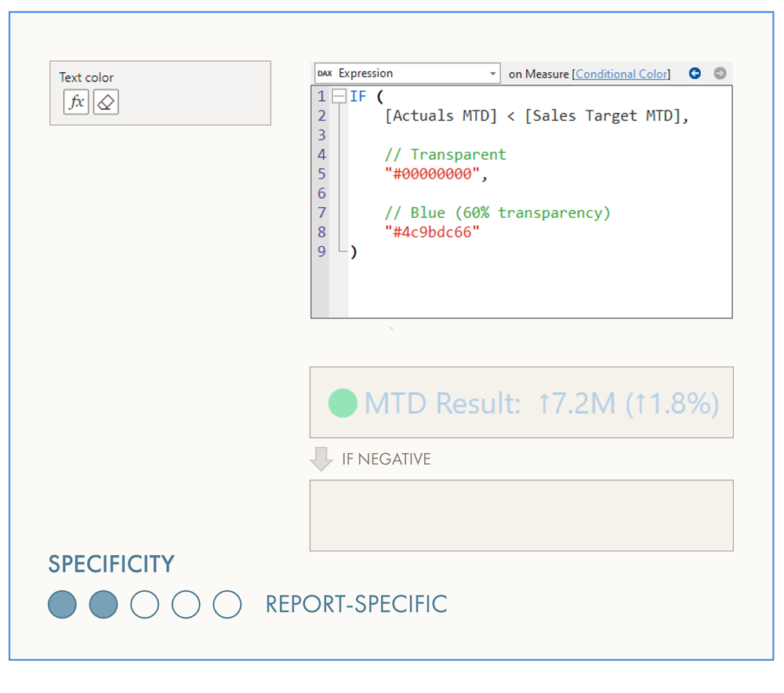Screen dimensions: 784x693
Task: Click the green status circle in MTD Result
Action: 343,402
